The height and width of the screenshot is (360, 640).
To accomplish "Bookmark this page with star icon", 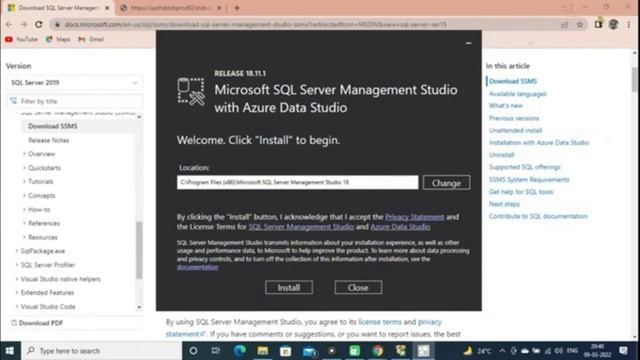I will [x=580, y=24].
